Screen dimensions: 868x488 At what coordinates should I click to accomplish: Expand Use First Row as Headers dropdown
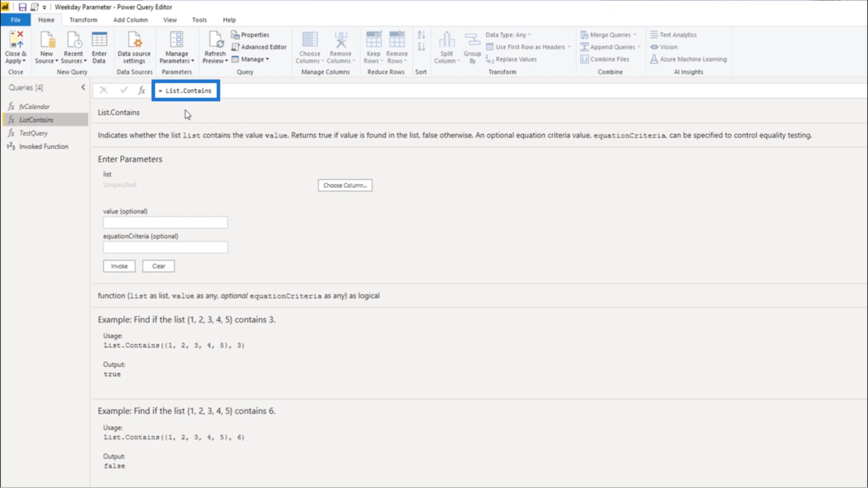click(x=569, y=47)
